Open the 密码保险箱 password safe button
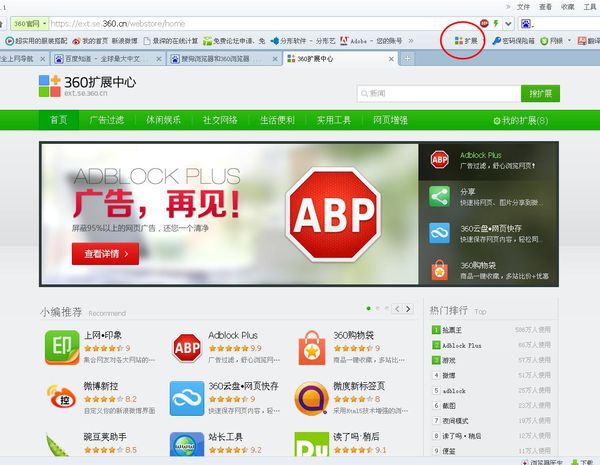Screen dimensions: 600x465 (513, 41)
